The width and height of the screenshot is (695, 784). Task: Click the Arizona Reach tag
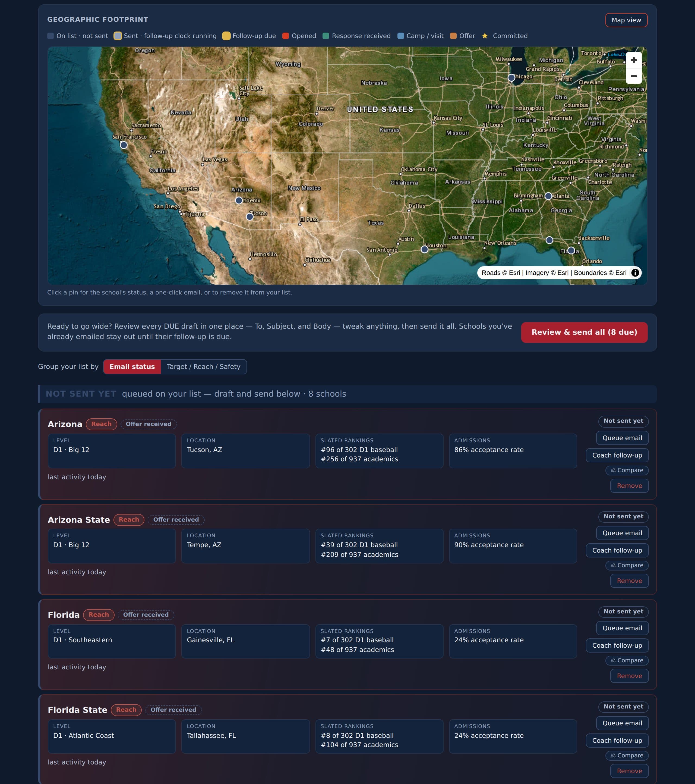coord(101,424)
